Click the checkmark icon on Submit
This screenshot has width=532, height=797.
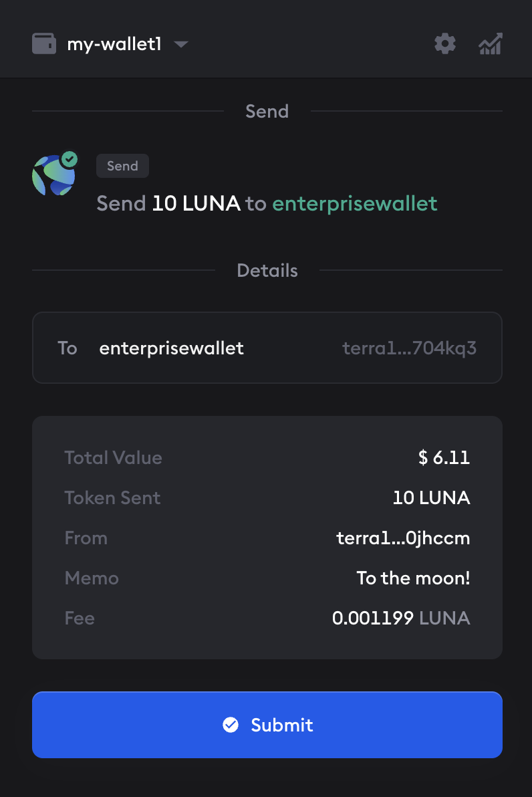click(x=231, y=725)
